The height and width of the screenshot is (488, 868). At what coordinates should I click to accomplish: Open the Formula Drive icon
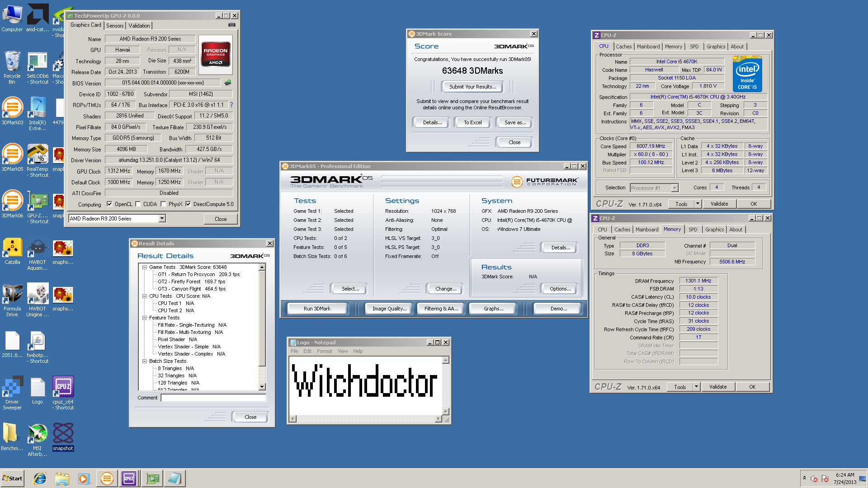pyautogui.click(x=12, y=300)
